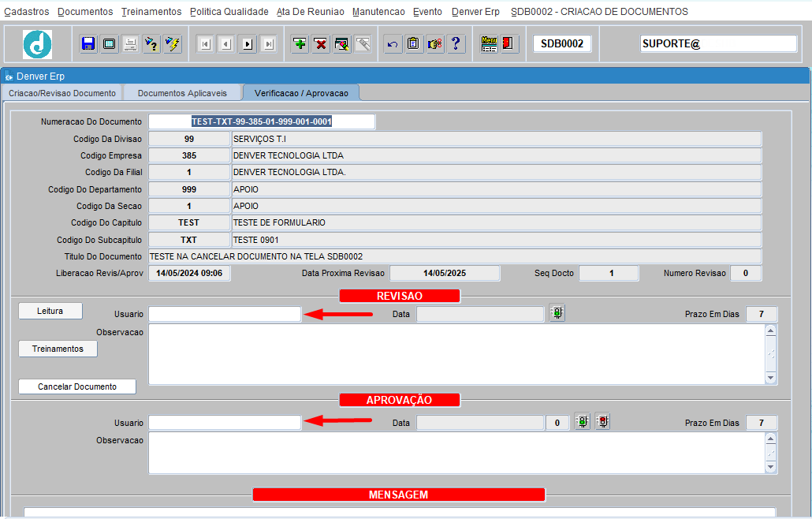Open the Treinamentos menu

click(x=151, y=11)
